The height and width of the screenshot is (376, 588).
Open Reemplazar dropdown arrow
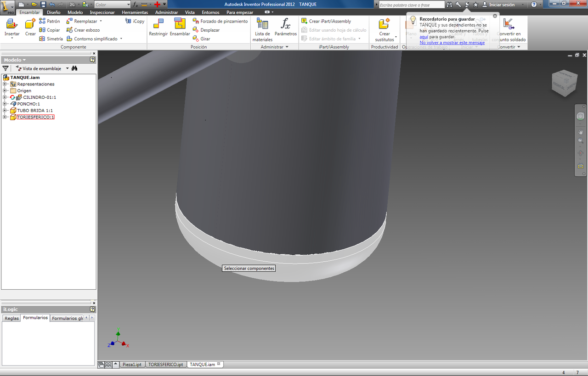pyautogui.click(x=101, y=21)
